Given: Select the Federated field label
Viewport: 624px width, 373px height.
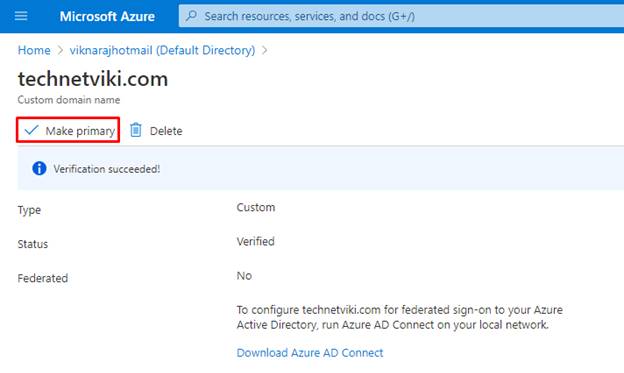Looking at the screenshot, I should pos(43,278).
